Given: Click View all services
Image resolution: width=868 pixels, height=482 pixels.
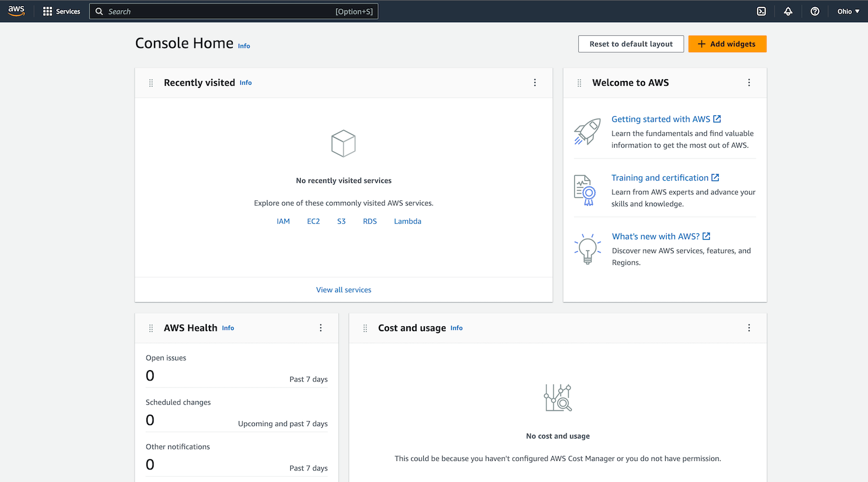Looking at the screenshot, I should point(344,290).
